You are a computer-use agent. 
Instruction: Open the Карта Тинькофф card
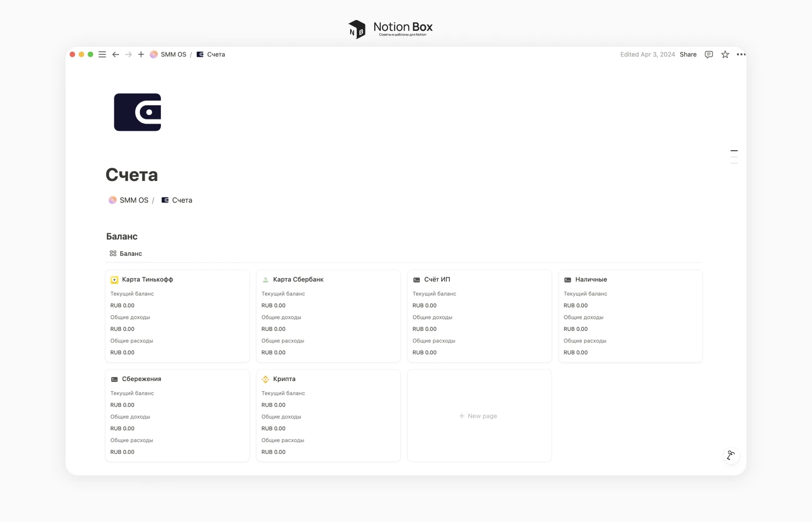(147, 279)
